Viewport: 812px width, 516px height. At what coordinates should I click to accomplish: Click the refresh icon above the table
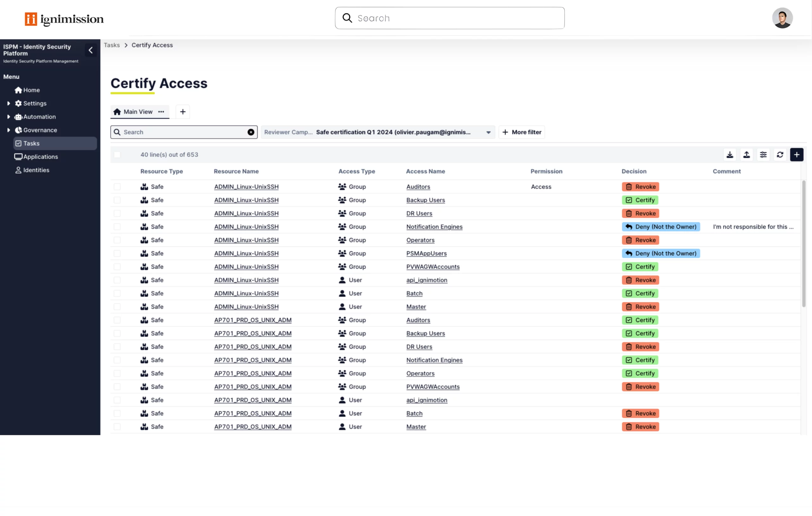pyautogui.click(x=780, y=155)
